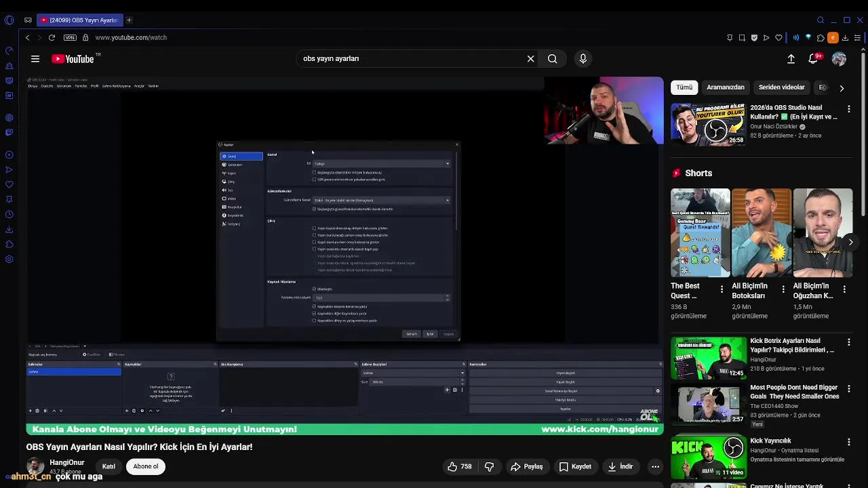Clear the search box with the X icon
868x488 pixels.
click(530, 59)
